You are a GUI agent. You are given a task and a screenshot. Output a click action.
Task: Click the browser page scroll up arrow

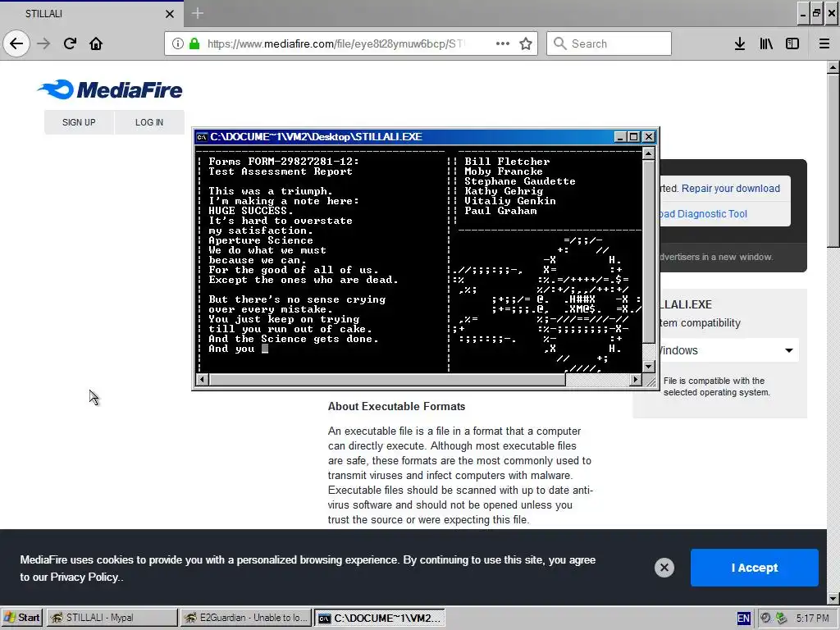pyautogui.click(x=833, y=67)
